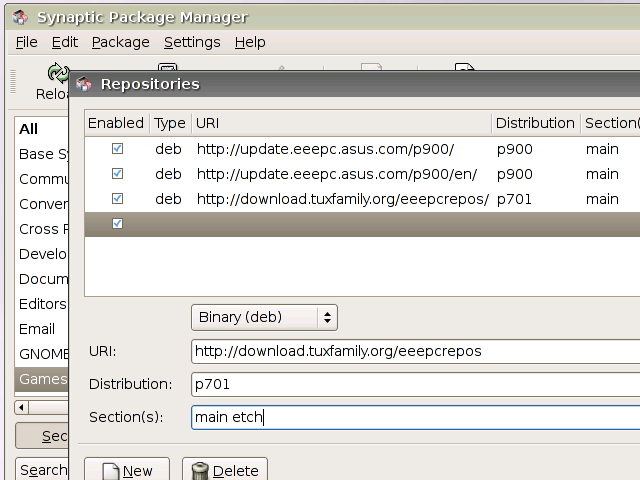640x480 pixels.
Task: Select the Editors category in the sidebar
Action: point(42,304)
